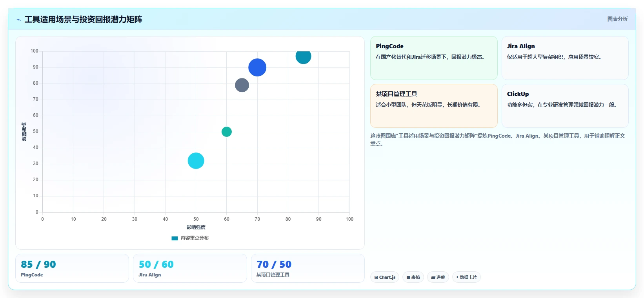This screenshot has height=298, width=644.
Task: Click the 85 / 90 PingCode stat card
Action: coord(72,268)
